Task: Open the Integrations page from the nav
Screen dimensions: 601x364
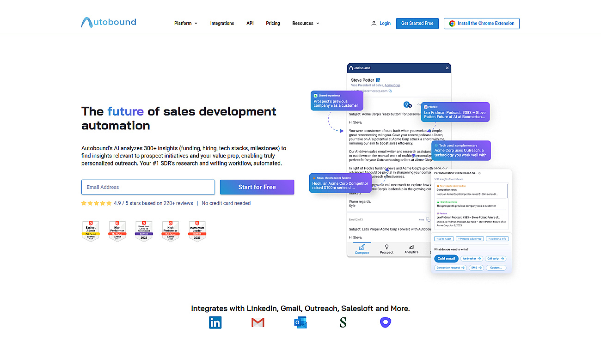Action: (x=222, y=23)
